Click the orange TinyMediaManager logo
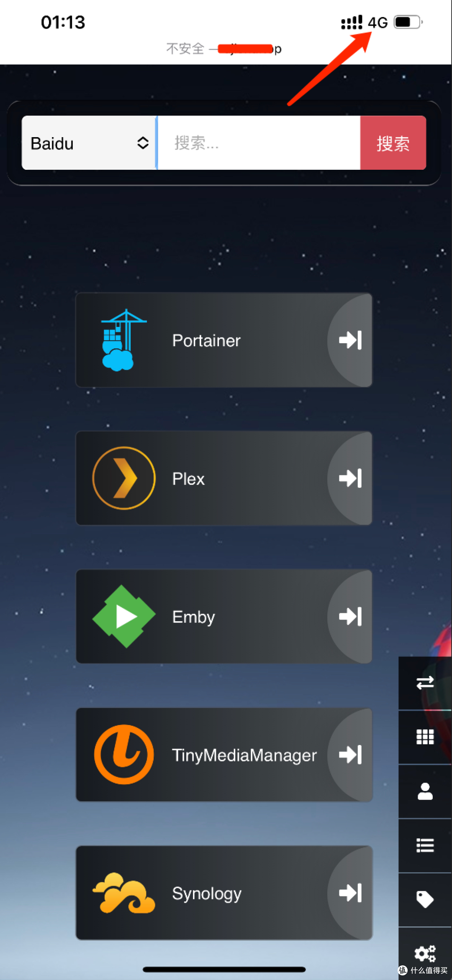 click(124, 754)
